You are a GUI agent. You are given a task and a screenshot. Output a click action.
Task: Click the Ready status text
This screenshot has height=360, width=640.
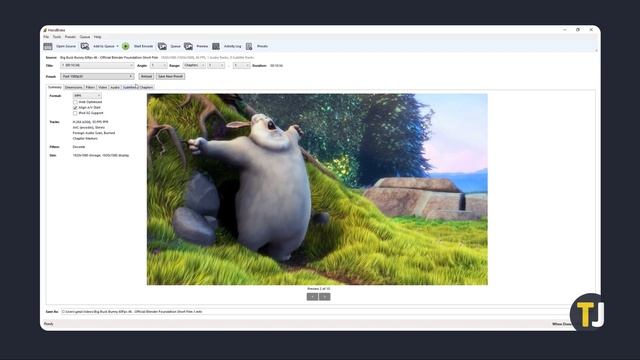[x=49, y=324]
